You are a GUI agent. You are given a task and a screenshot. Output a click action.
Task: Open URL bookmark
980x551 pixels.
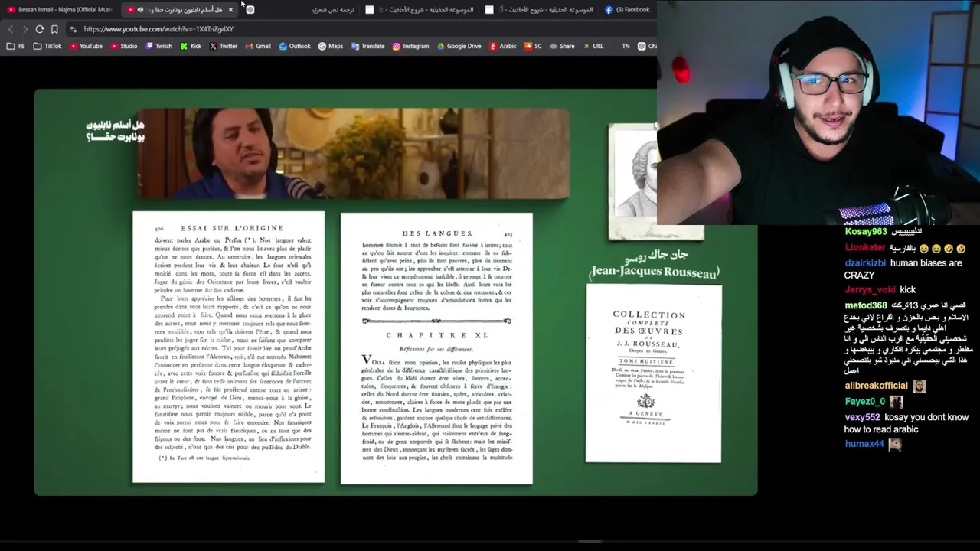click(593, 46)
